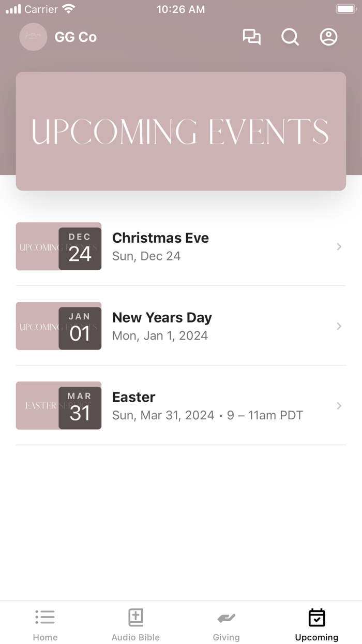
Task: Expand New Years Day event chevron
Action: (x=339, y=326)
